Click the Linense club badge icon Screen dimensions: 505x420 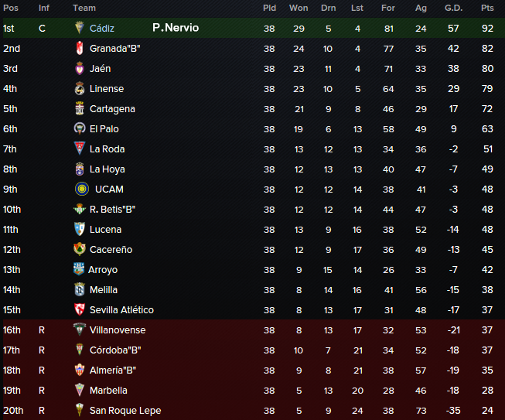pyautogui.click(x=79, y=89)
